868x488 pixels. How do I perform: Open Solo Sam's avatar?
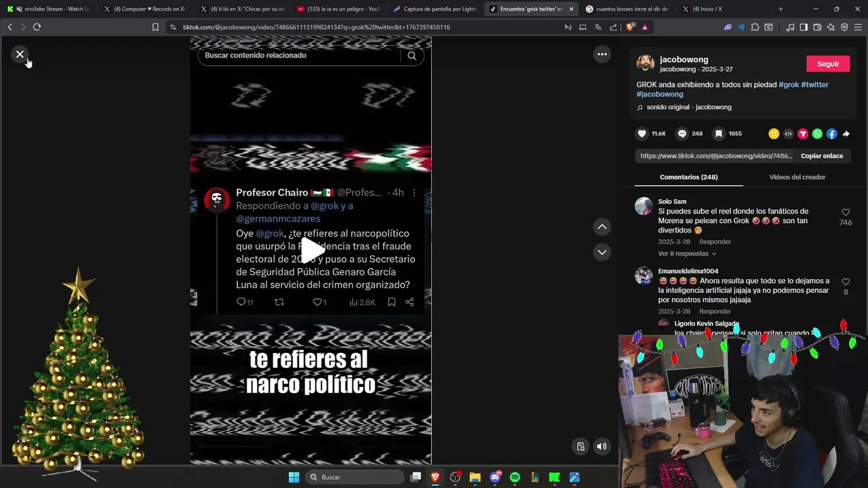point(644,206)
